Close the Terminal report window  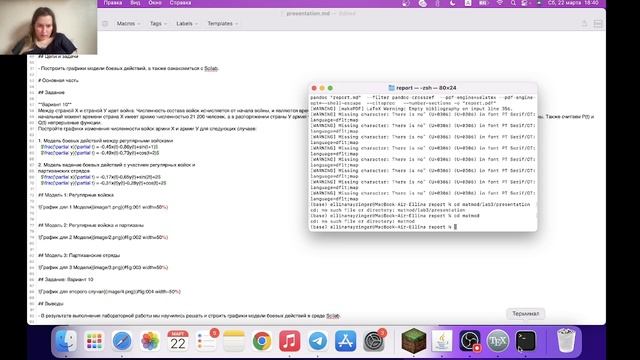(x=314, y=88)
